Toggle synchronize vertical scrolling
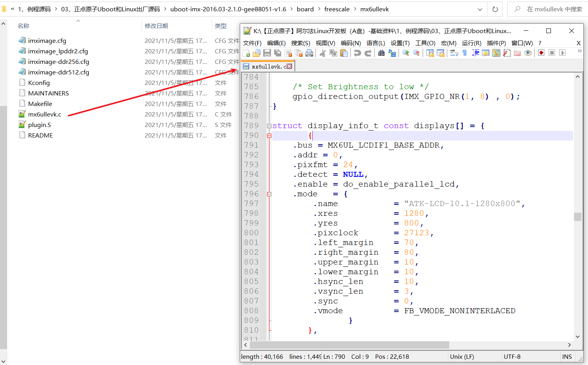The image size is (588, 365). click(x=430, y=53)
